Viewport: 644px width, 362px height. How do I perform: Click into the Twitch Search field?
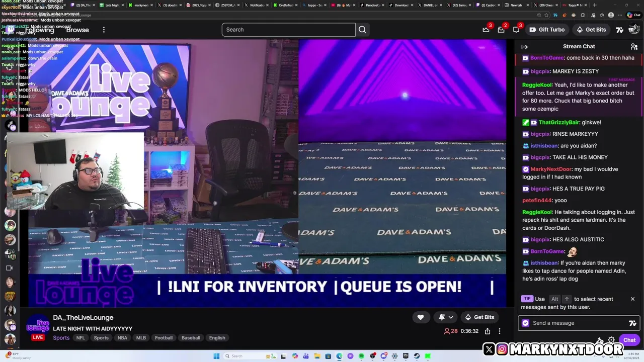(288, 30)
